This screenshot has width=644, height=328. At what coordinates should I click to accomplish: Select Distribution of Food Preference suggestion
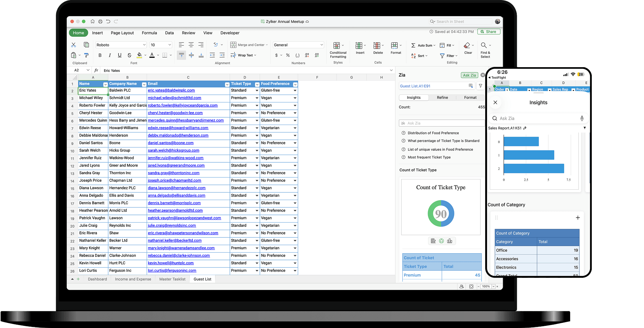pyautogui.click(x=433, y=133)
